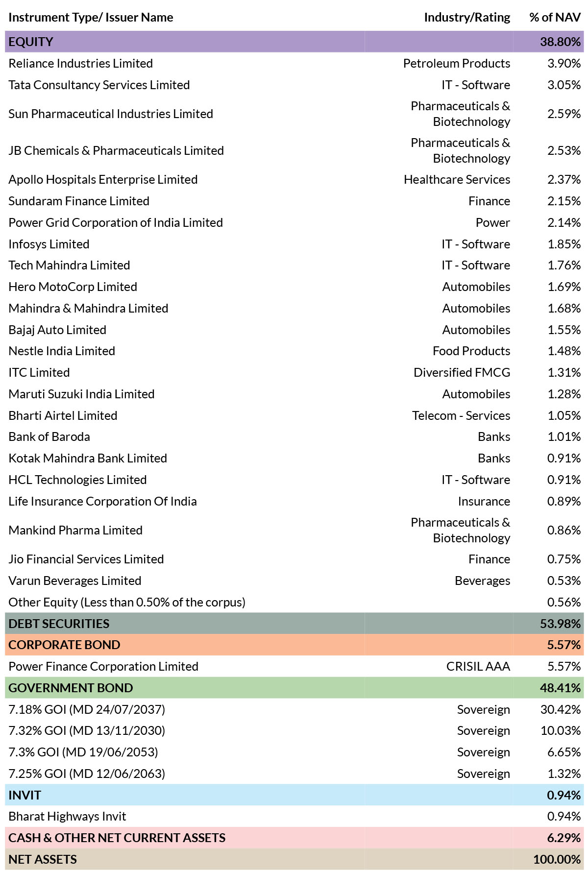588x872 pixels.
Task: Select the DEBT SECURITIES section header
Action: click(294, 624)
